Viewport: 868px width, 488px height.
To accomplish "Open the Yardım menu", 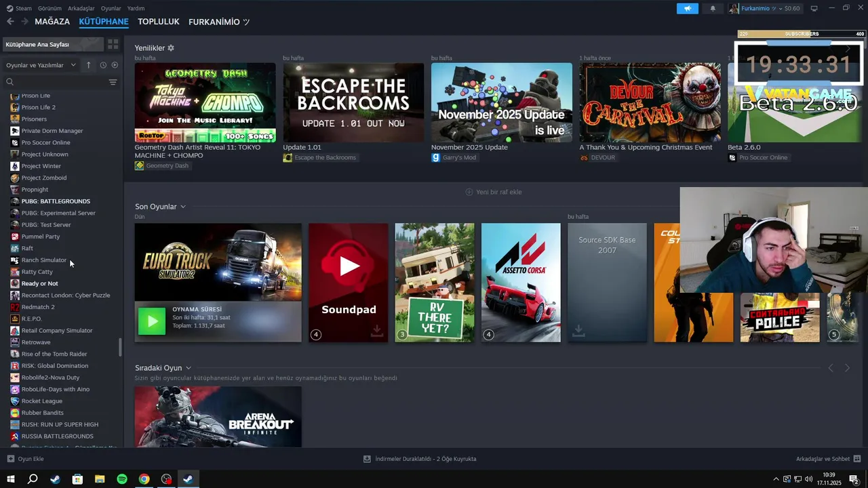I will pos(136,8).
